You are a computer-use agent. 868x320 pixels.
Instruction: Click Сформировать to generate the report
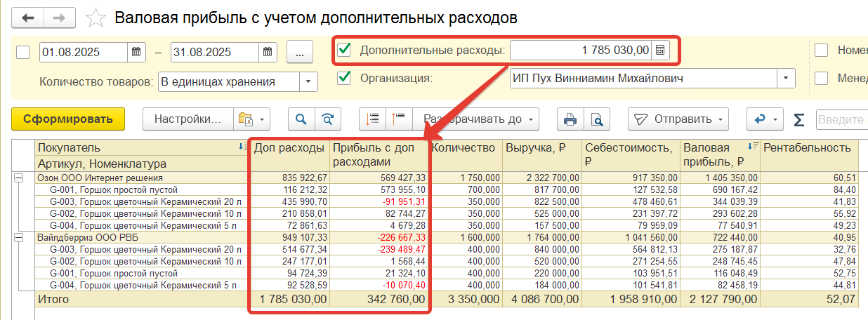[68, 119]
